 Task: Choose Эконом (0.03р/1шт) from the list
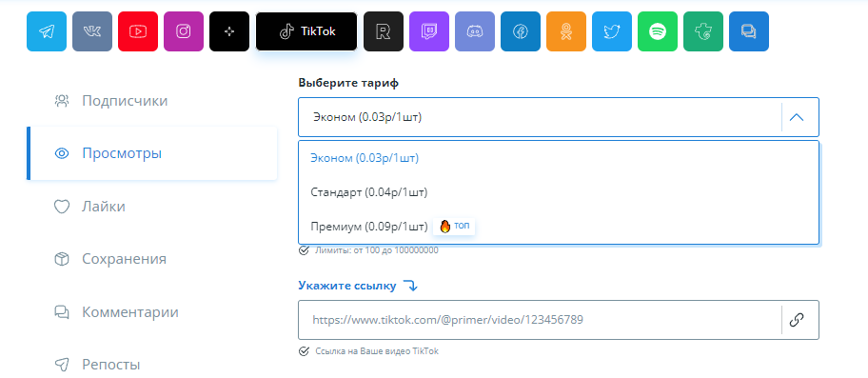click(x=559, y=158)
